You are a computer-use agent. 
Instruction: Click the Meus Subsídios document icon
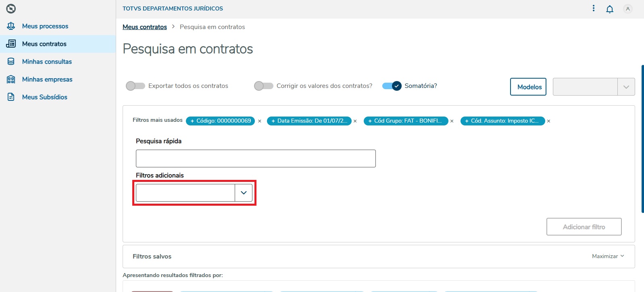pyautogui.click(x=11, y=97)
